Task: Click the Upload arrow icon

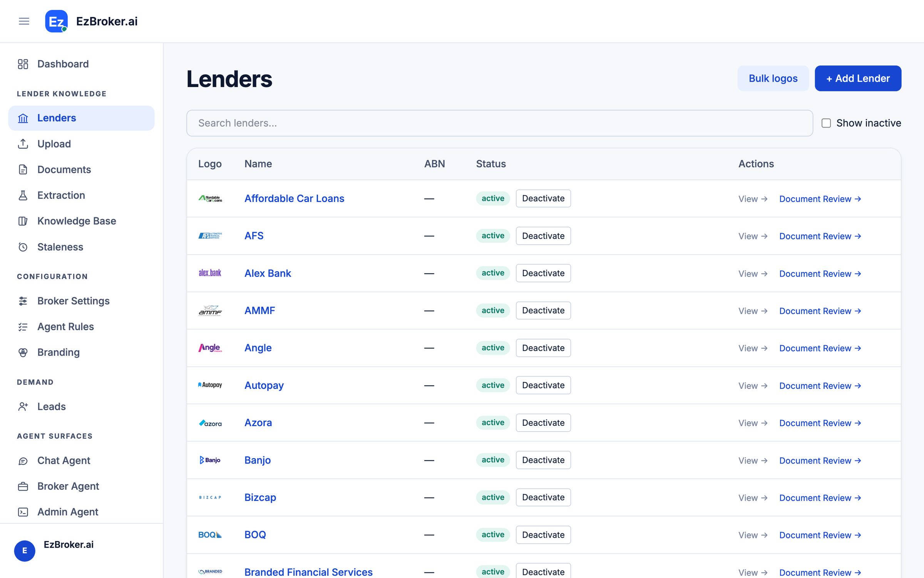Action: [23, 144]
